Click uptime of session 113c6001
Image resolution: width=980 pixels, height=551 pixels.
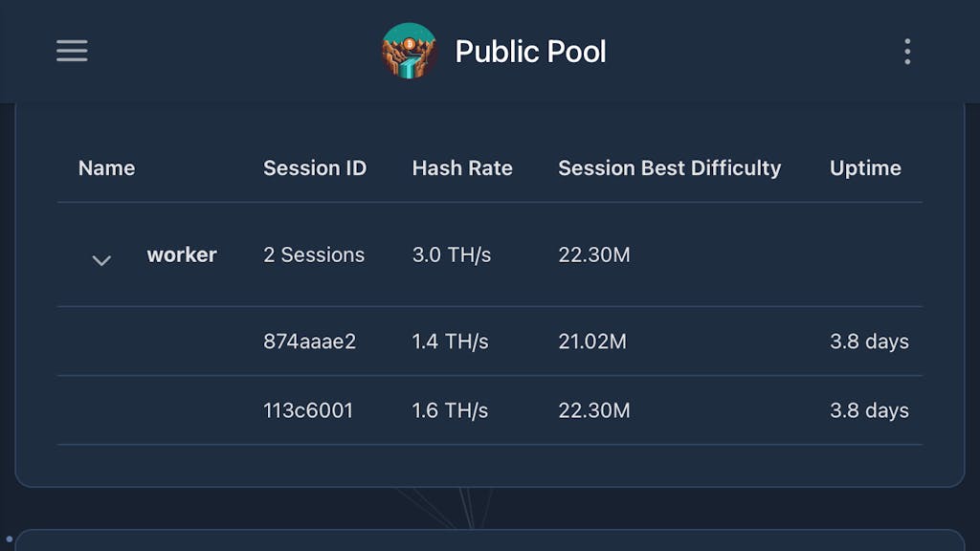pos(869,410)
